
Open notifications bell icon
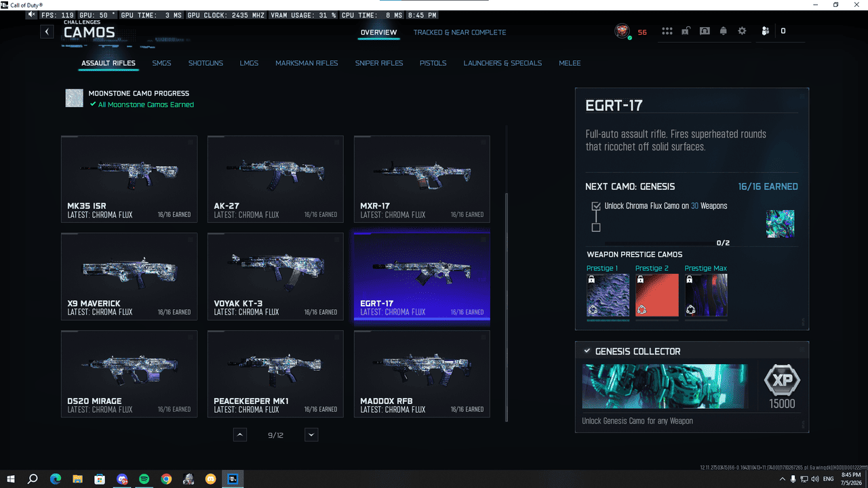point(724,31)
